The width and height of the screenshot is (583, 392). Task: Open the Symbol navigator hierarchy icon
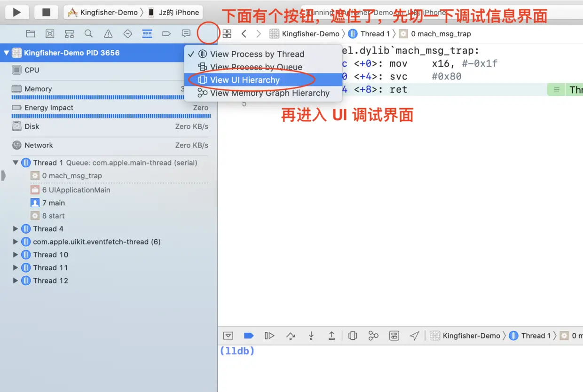(x=69, y=34)
